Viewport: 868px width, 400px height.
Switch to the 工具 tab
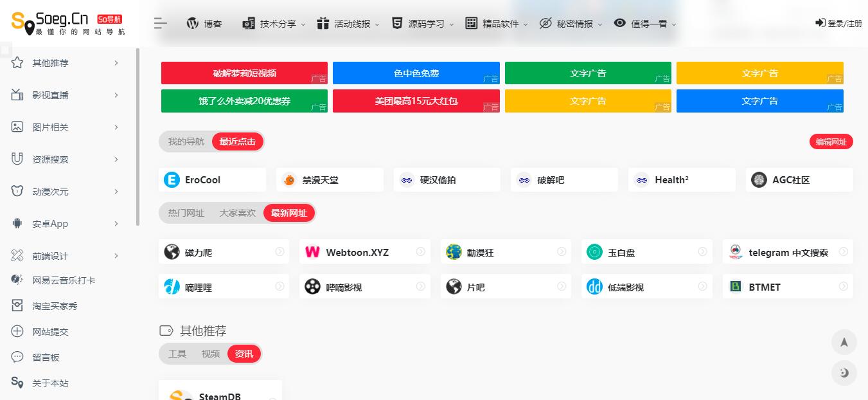(x=177, y=354)
